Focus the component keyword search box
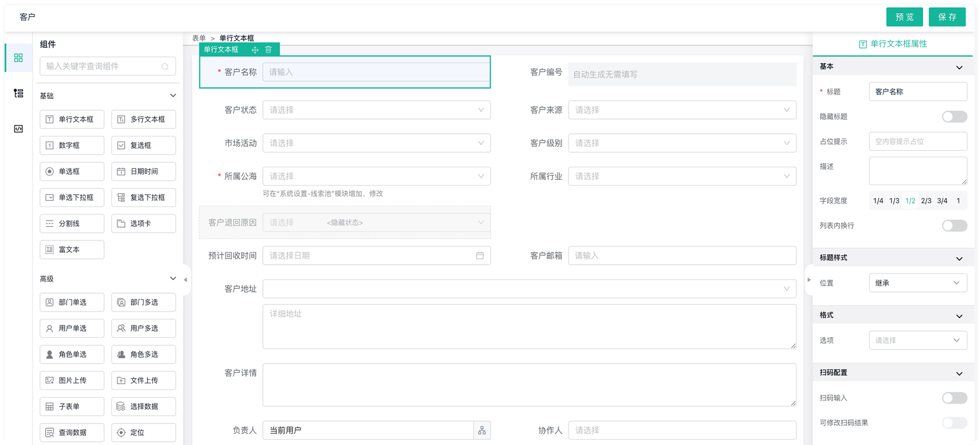The width and height of the screenshot is (980, 445). click(108, 66)
